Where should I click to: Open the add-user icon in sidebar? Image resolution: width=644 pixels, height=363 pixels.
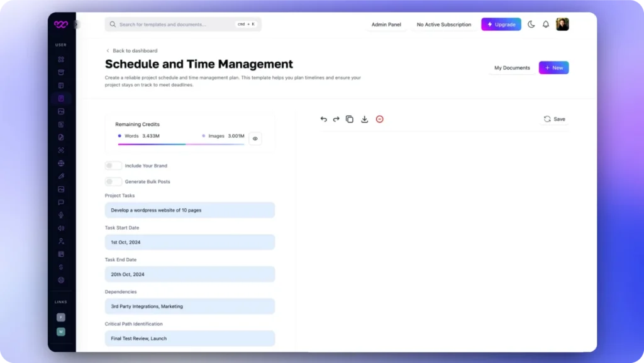coord(61,241)
